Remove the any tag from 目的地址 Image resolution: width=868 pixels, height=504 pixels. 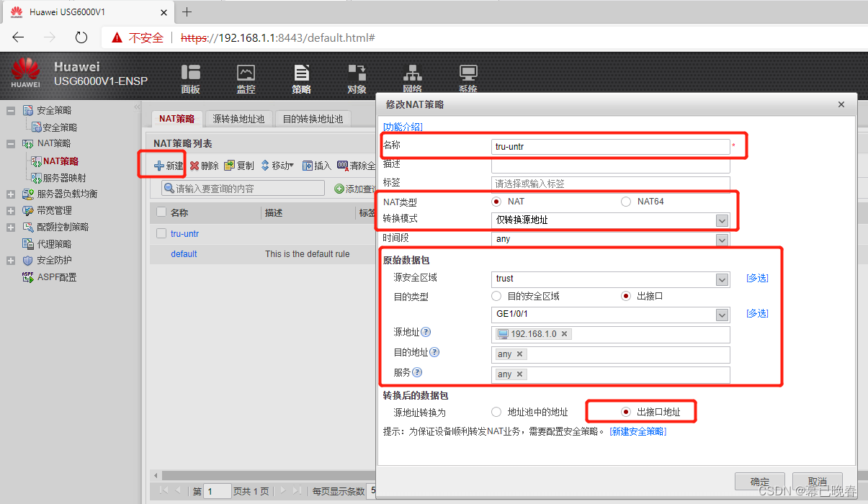(518, 354)
